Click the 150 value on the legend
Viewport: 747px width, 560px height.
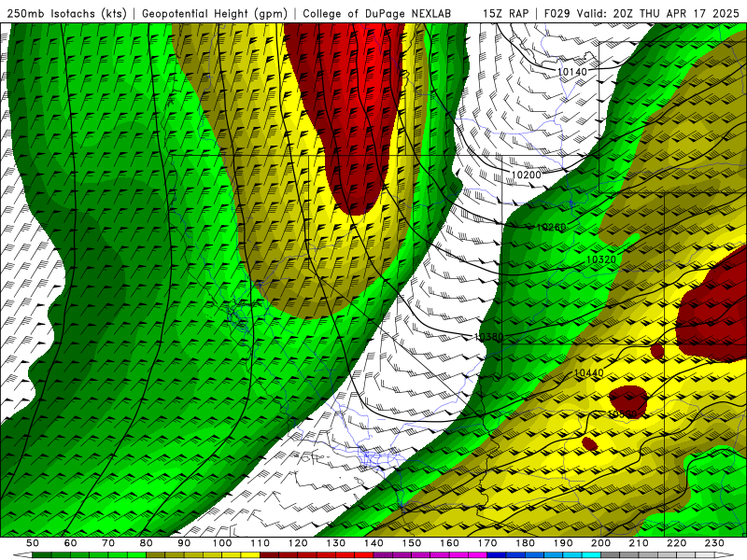412,543
